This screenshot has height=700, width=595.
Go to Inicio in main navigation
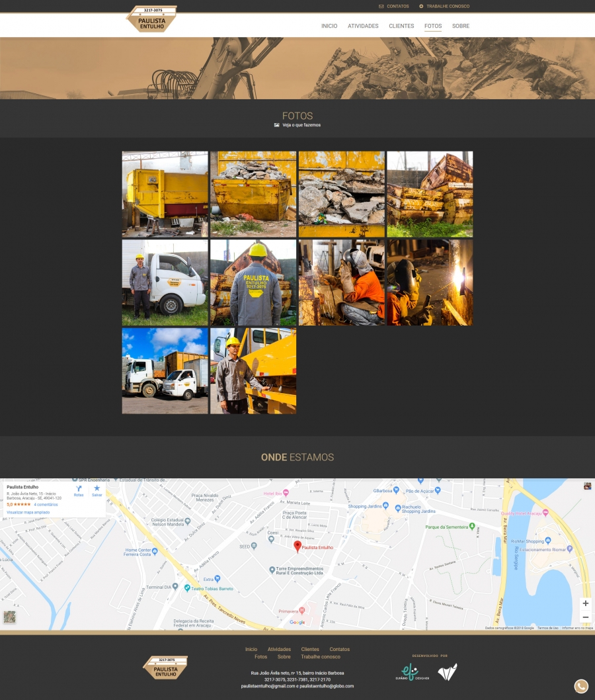[x=329, y=26]
